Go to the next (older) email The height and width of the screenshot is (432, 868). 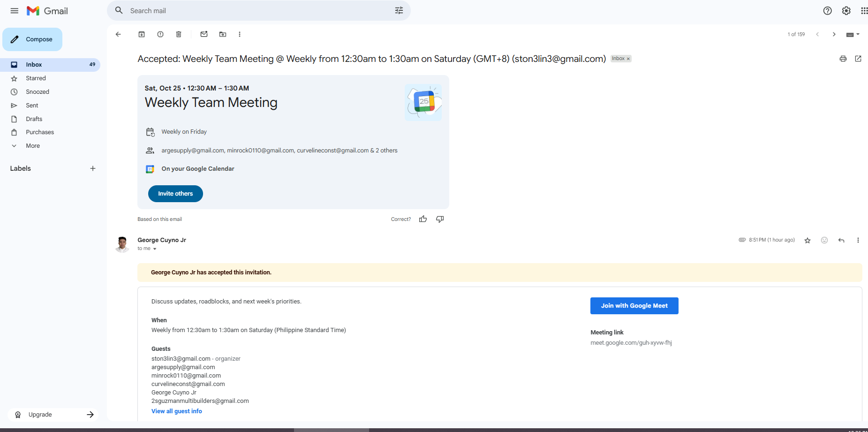834,34
